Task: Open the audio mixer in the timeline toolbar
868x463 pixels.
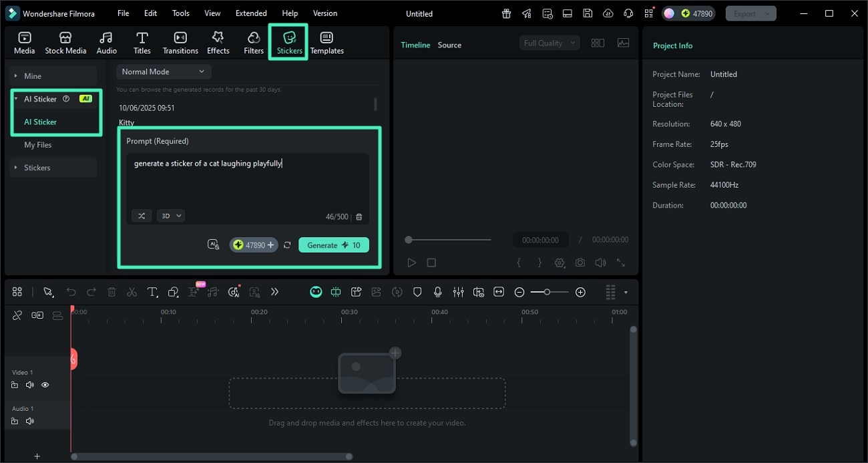Action: tap(458, 292)
